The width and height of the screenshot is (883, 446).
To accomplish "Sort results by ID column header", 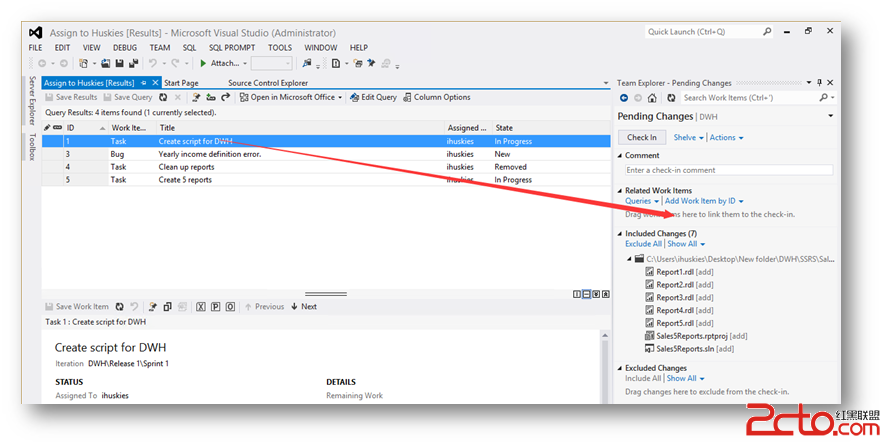I will point(86,128).
